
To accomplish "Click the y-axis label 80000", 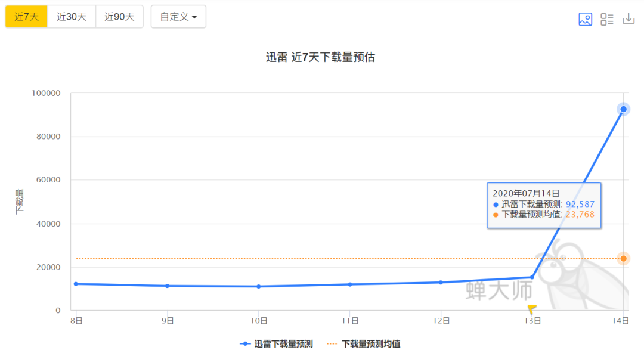I will click(48, 137).
